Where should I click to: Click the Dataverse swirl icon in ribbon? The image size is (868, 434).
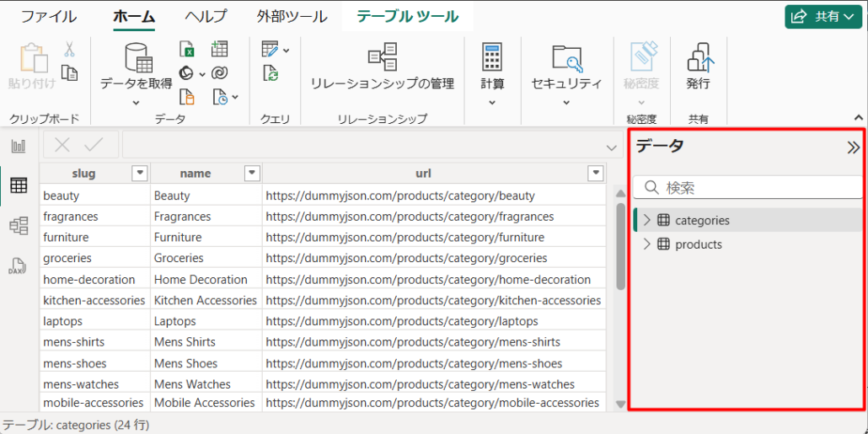[219, 73]
